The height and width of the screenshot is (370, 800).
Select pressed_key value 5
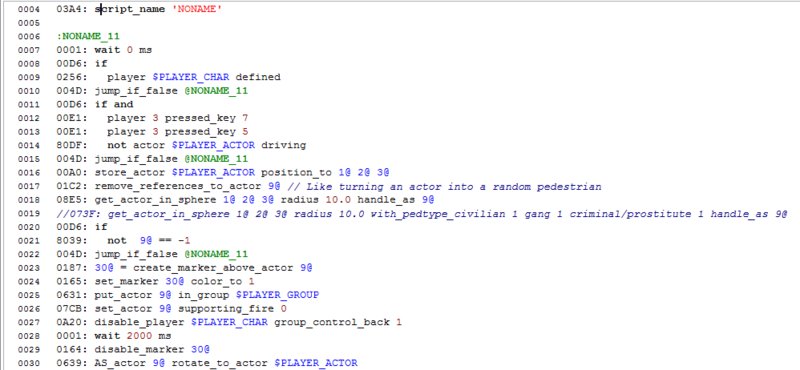click(x=245, y=132)
